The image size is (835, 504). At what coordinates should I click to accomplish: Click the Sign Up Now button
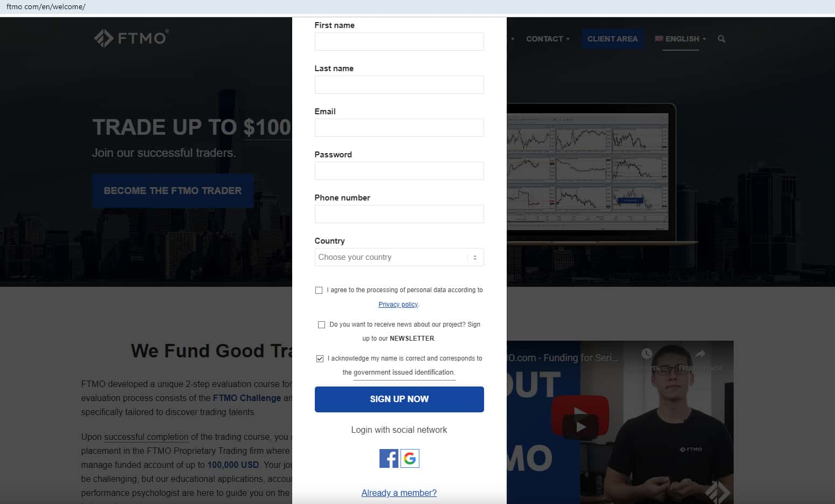(x=399, y=399)
